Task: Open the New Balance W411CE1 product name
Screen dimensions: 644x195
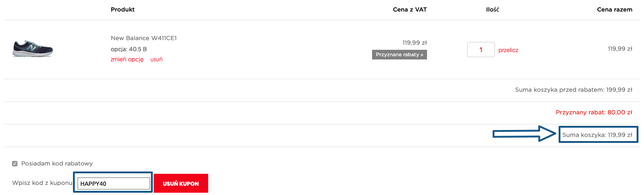Action: pyautogui.click(x=144, y=38)
